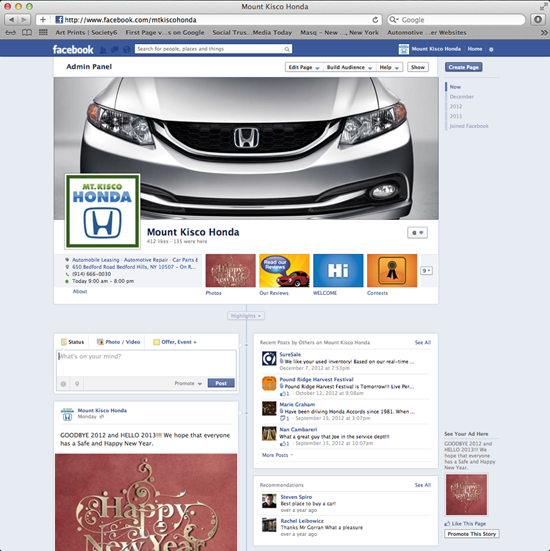Open Reading List glasses icon
The height and width of the screenshot is (551, 550).
tap(11, 32)
